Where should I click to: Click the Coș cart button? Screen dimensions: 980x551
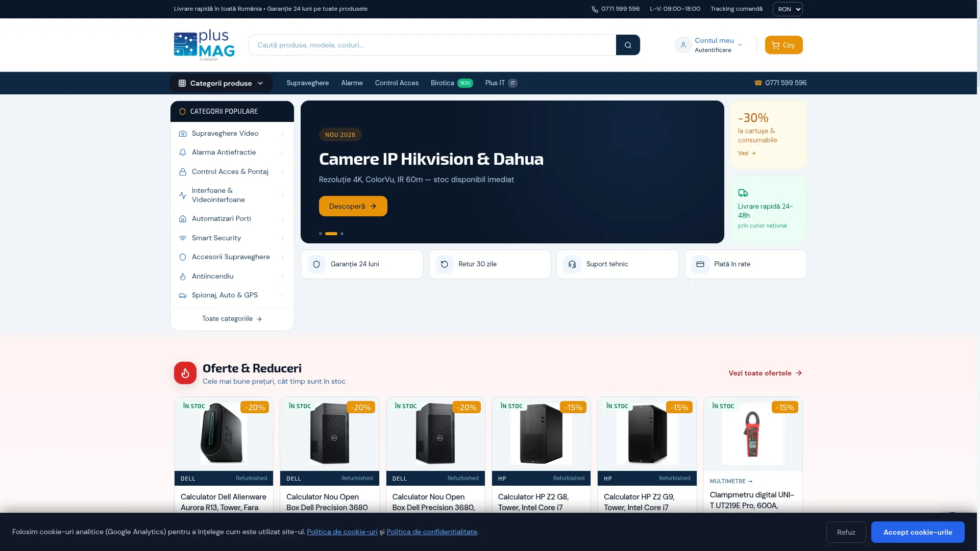pos(783,45)
